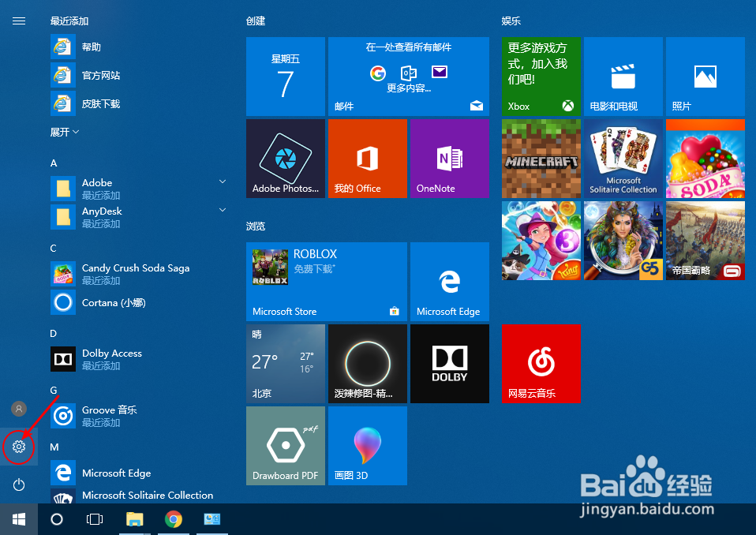Launch the Candy Crush Soda tile

[705, 159]
